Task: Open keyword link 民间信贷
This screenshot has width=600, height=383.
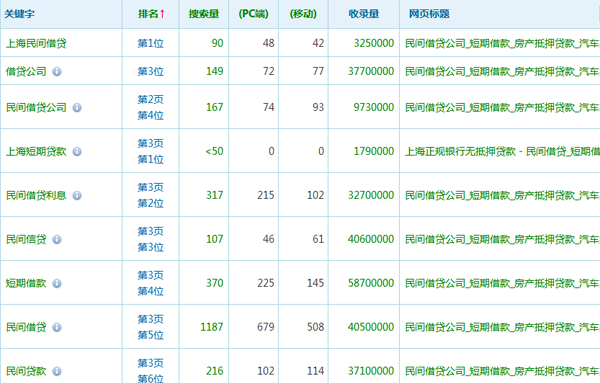Action: (x=26, y=240)
